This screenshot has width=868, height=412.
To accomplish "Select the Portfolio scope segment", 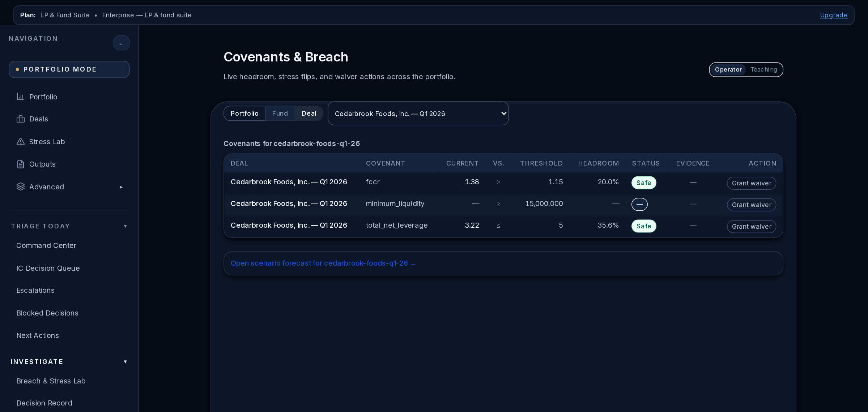I will 244,113.
